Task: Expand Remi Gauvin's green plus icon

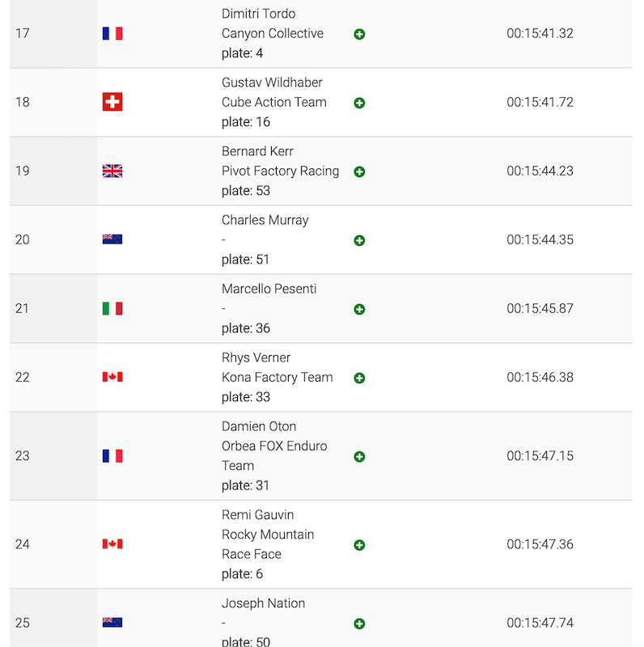Action: [359, 545]
